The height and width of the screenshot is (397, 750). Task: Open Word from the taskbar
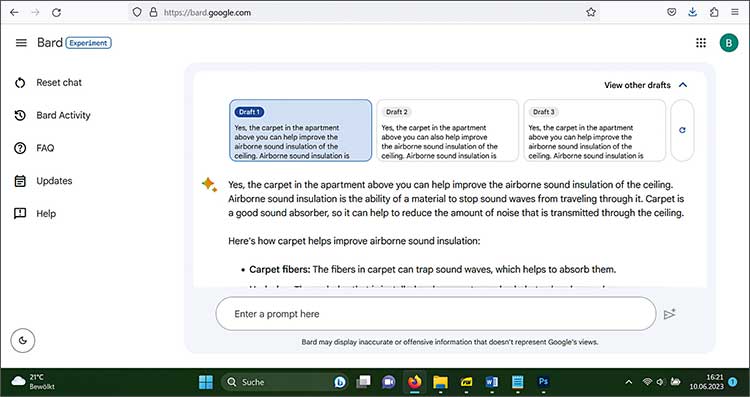[x=492, y=382]
